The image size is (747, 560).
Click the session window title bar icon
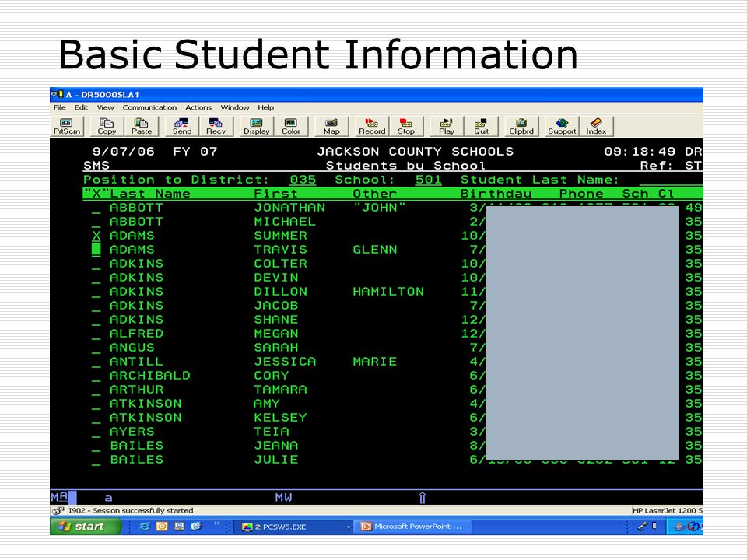[58, 94]
